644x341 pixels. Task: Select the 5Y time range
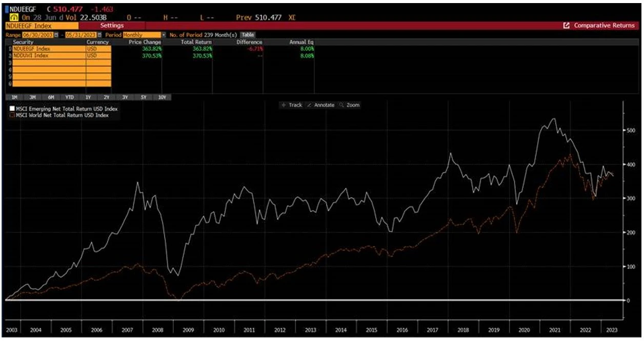(144, 97)
